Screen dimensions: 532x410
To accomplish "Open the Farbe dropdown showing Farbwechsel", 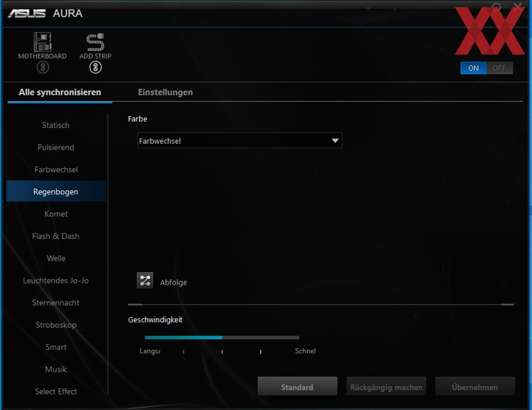I will [240, 141].
